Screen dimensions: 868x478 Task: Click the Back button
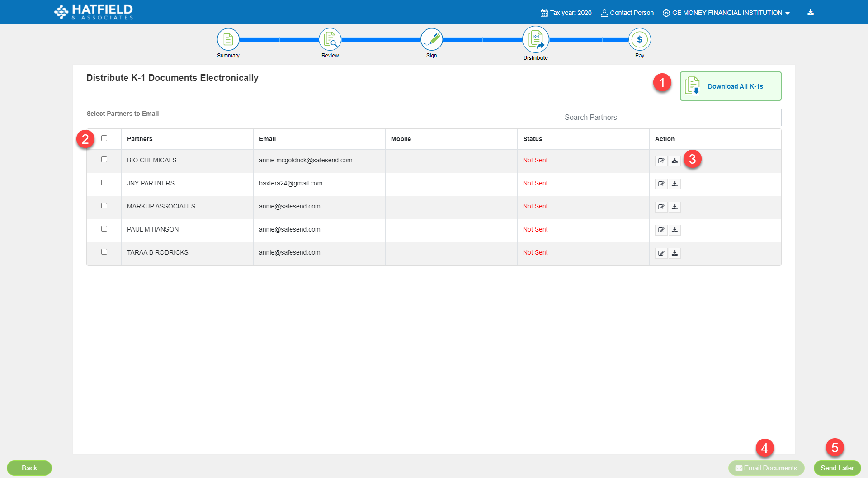29,468
